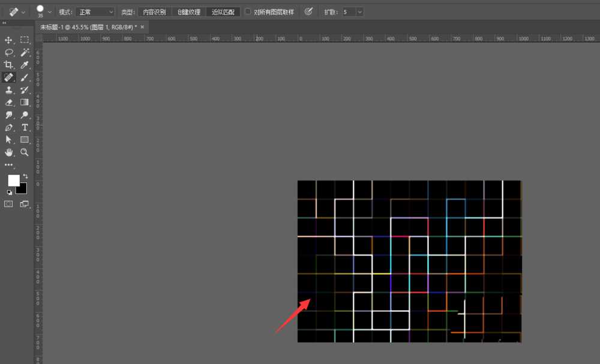Select the Horizontal Type tool
The height and width of the screenshot is (364, 600).
(25, 128)
